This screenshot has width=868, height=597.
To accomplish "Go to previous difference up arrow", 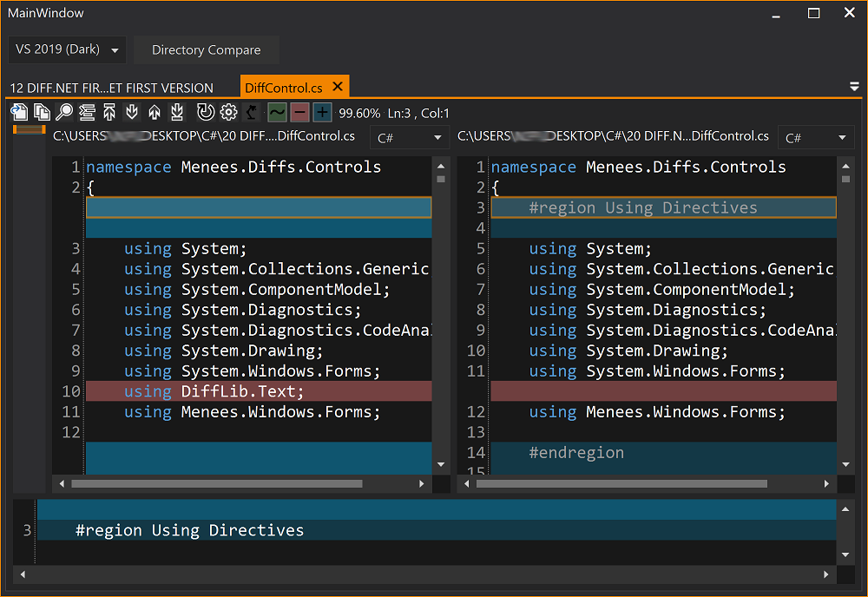I will coord(155,112).
